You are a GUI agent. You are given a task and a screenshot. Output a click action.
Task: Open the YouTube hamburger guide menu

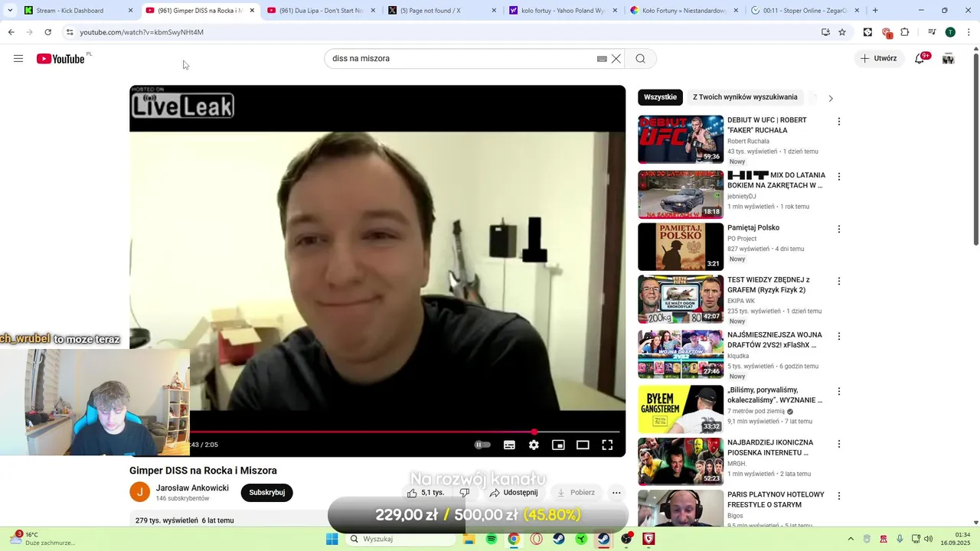click(x=18, y=59)
